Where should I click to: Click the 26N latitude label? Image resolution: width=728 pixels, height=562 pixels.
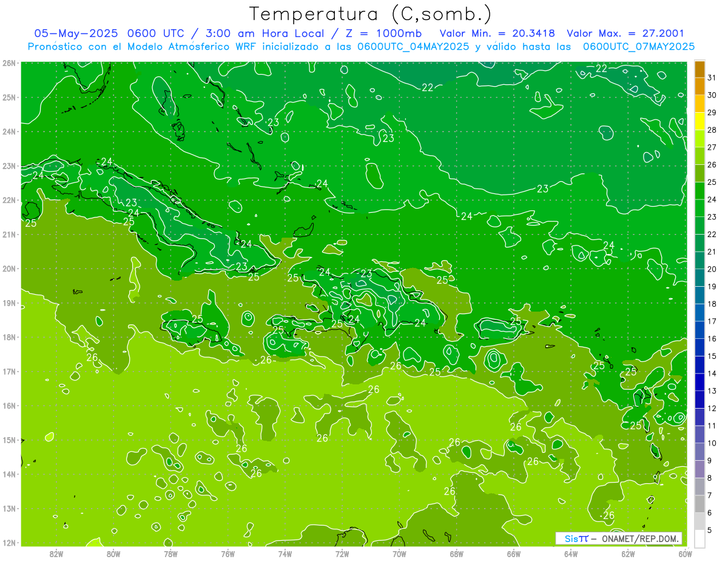(x=8, y=63)
